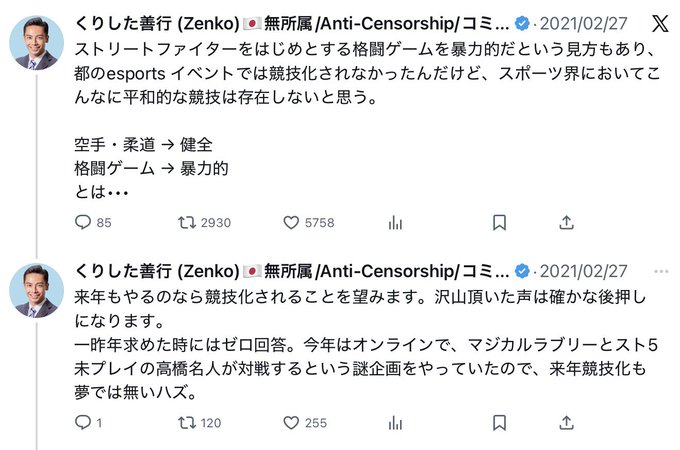The height and width of the screenshot is (450, 680).
Task: Click the profile avatar of the first tweet
Action: [37, 42]
